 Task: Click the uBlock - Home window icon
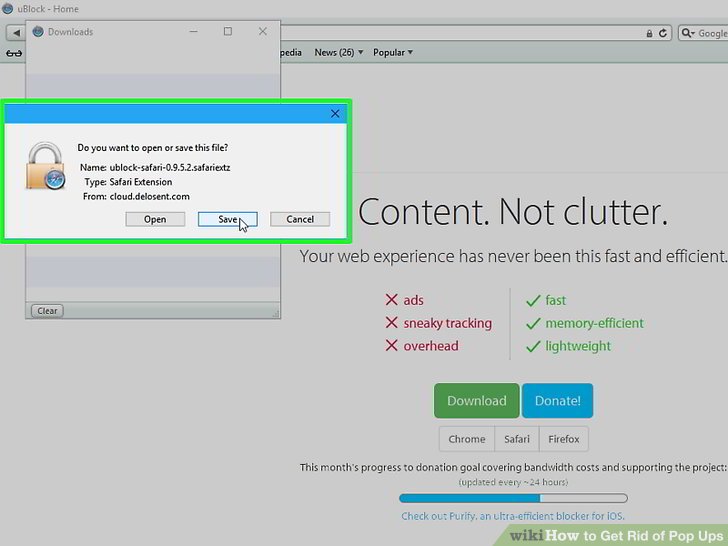coord(7,8)
